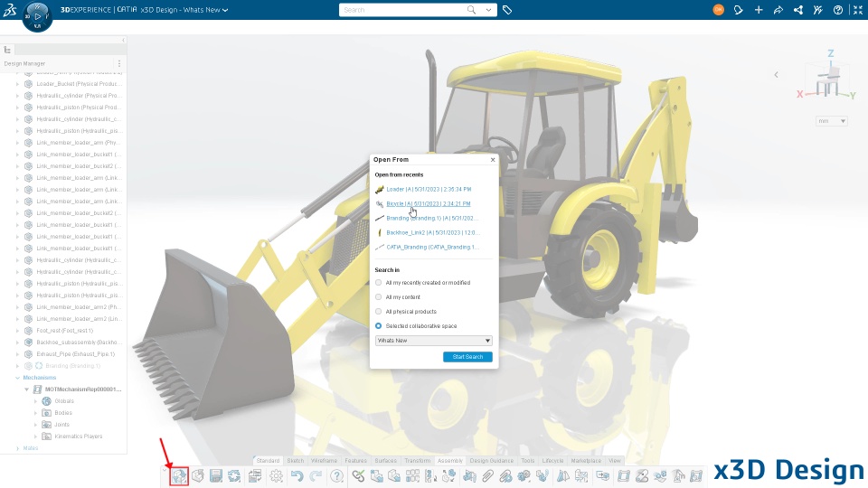Click the tree view icon in Design Manager
Viewport: 868px width, 488px height.
click(x=8, y=50)
